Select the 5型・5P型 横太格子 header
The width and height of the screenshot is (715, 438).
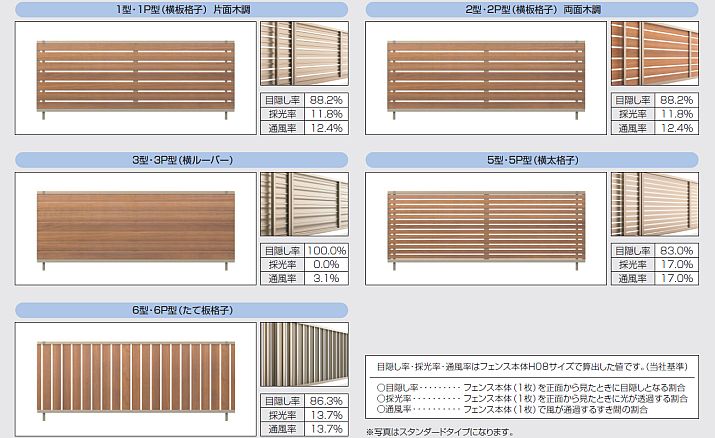[x=531, y=160]
